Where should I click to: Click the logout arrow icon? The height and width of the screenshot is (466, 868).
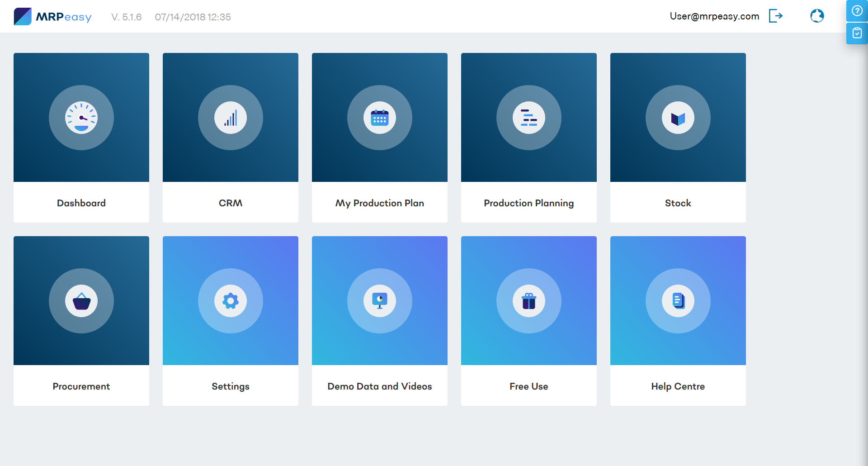pos(776,16)
